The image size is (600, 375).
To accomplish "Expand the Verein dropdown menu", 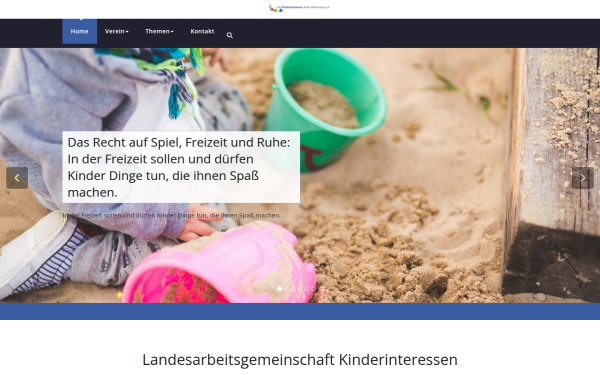I will pos(116,31).
